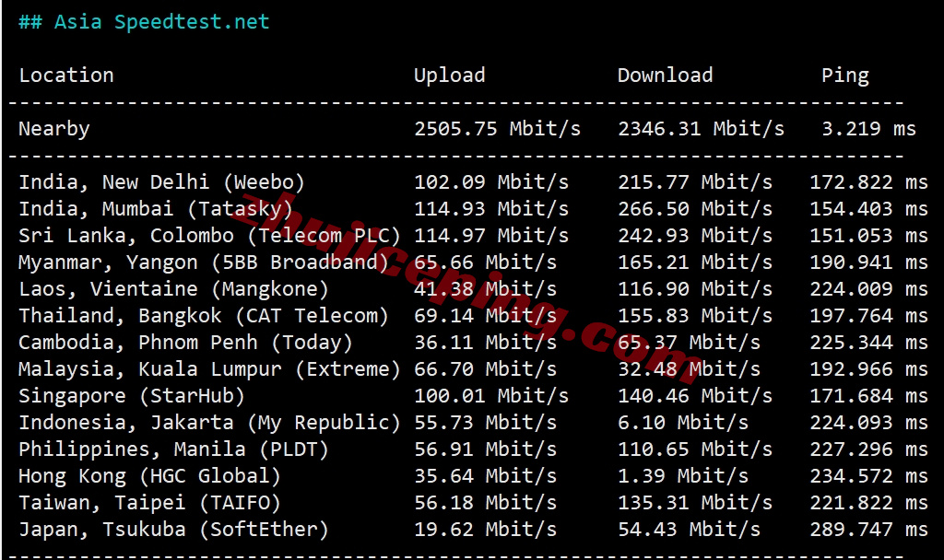Select Kuala Lumpur upload value 66.70 Mbit/s

485,368
